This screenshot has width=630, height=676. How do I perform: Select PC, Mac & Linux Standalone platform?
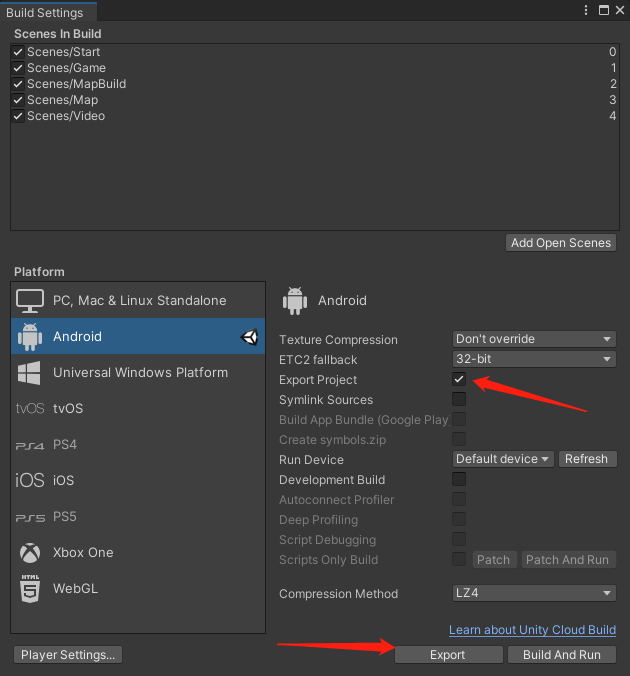click(138, 301)
